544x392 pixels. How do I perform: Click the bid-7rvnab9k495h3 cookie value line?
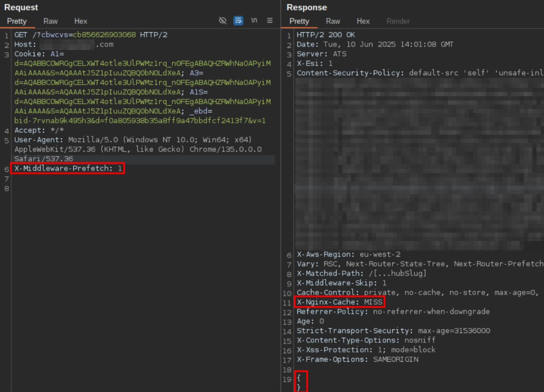[x=140, y=121]
